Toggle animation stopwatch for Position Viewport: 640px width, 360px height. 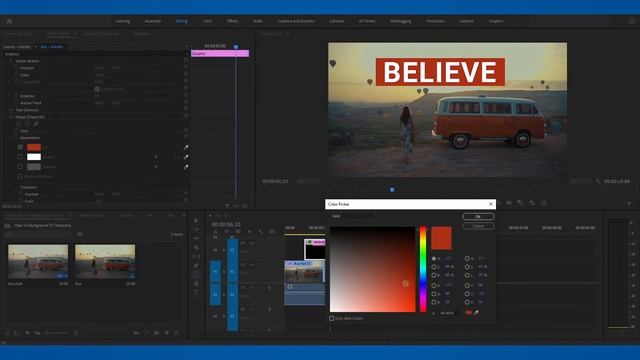coord(16,68)
